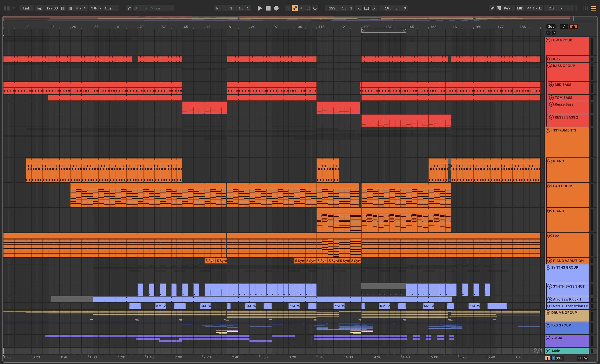Open the 1 Bar quantization dropdown

point(111,8)
